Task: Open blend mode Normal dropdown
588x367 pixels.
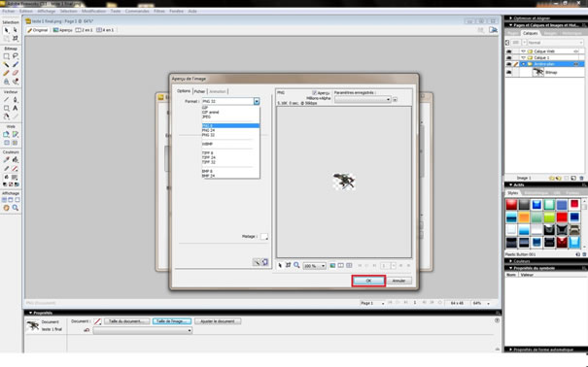Action: pos(581,43)
